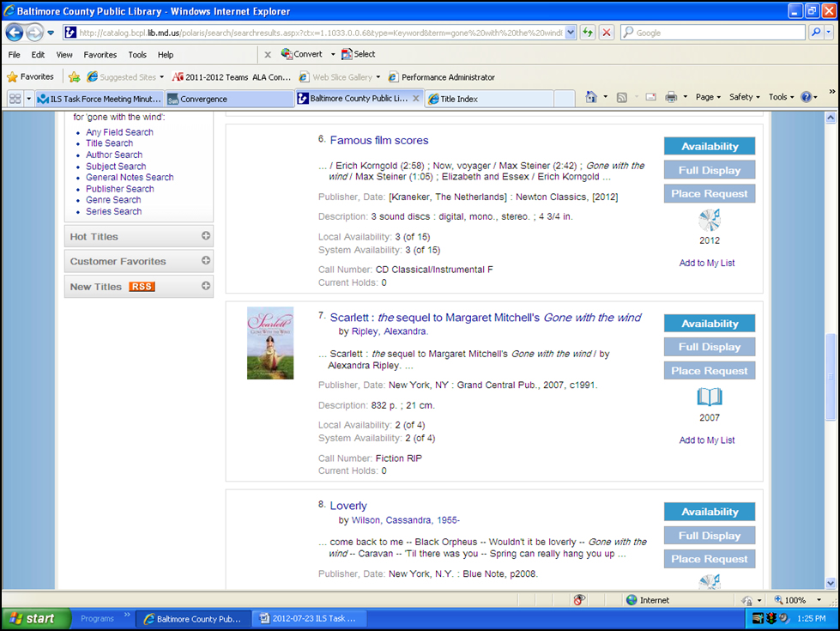Image resolution: width=840 pixels, height=631 pixels.
Task: Open the Favorites menu
Action: point(100,55)
